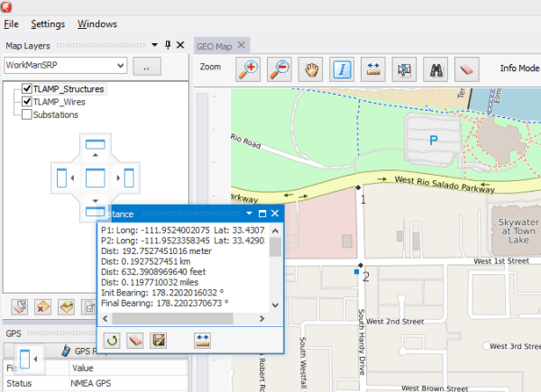This screenshot has width=541, height=392.
Task: Click the save icon in Distance window
Action: tap(159, 340)
